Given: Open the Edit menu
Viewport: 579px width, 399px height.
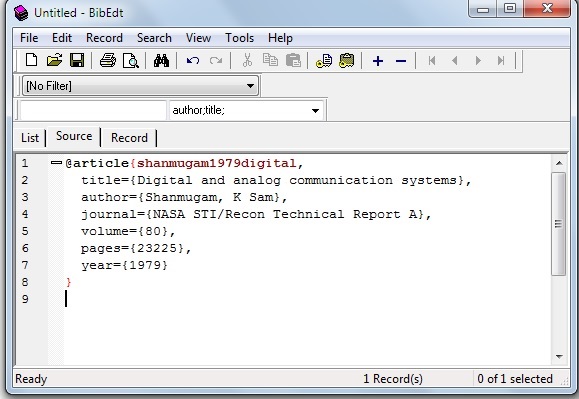Looking at the screenshot, I should coord(62,38).
